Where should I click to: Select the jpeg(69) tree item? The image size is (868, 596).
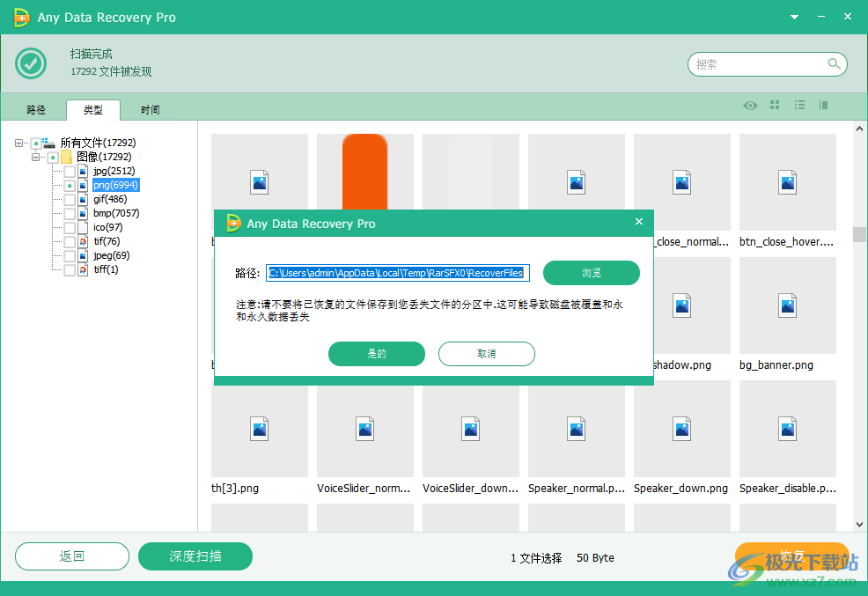pyautogui.click(x=111, y=255)
